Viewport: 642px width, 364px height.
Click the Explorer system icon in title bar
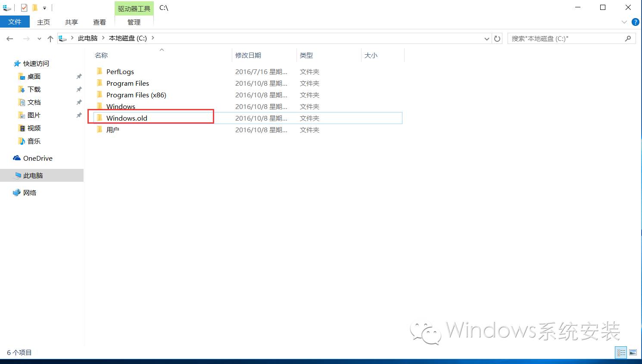(7, 8)
